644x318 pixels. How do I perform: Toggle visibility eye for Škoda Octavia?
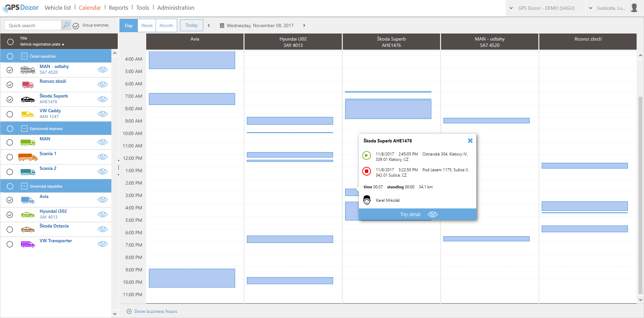click(x=102, y=229)
